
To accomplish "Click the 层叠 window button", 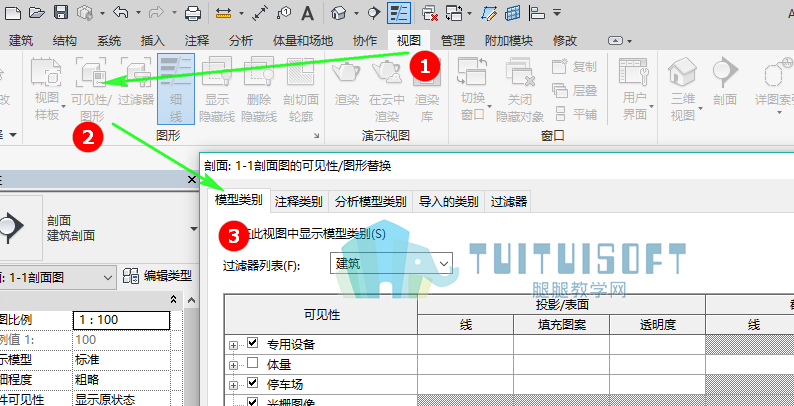I will point(574,91).
